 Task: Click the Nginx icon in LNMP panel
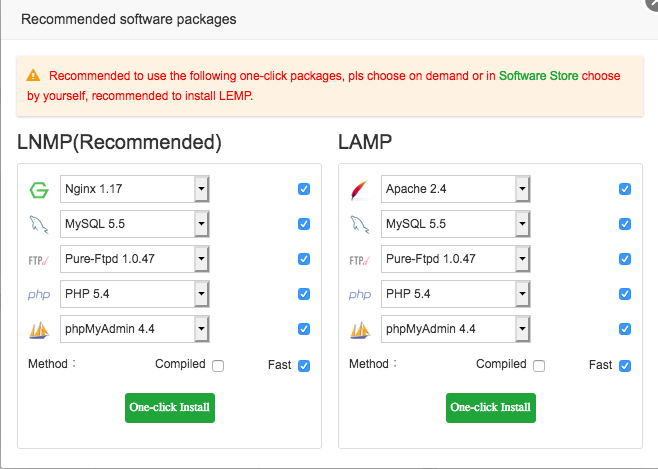coord(39,190)
